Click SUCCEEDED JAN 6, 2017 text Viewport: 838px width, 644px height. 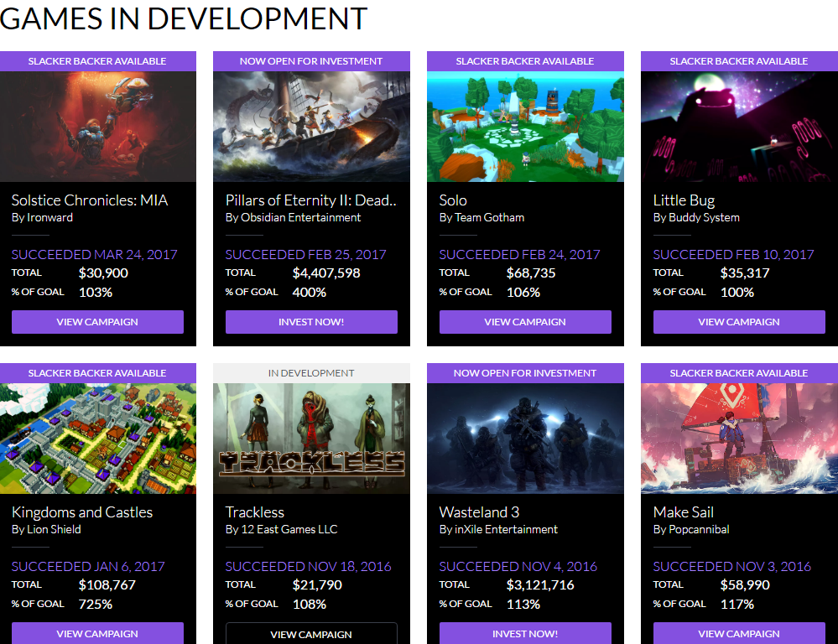[88, 567]
